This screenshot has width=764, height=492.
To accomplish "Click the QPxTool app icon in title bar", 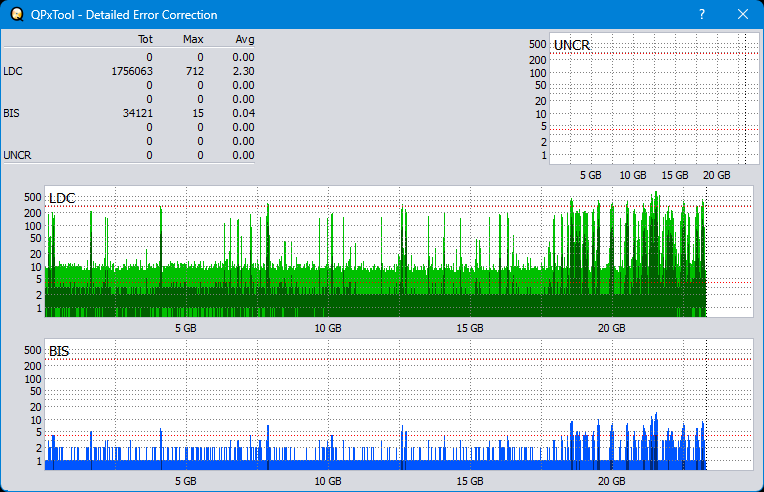I will [x=17, y=14].
